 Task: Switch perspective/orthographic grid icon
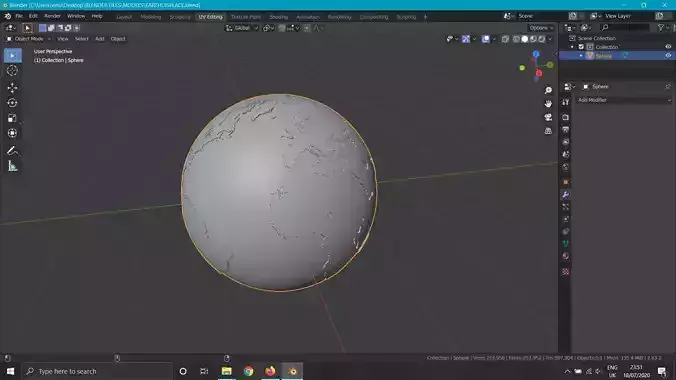click(548, 131)
